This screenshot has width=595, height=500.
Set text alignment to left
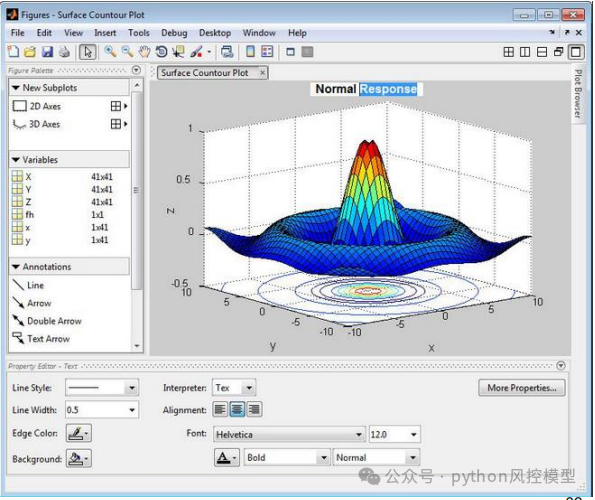[x=220, y=409]
